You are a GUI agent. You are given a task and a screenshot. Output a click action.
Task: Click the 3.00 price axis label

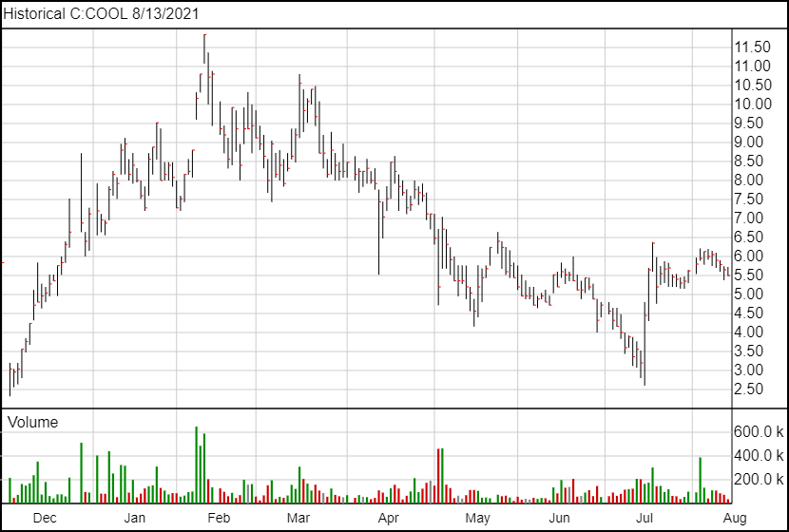[749, 370]
